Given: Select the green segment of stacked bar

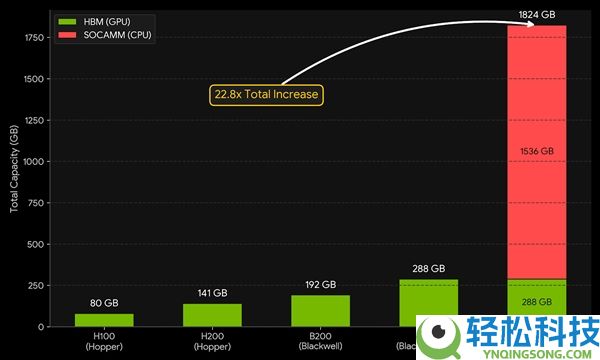Looking at the screenshot, I should tap(537, 297).
